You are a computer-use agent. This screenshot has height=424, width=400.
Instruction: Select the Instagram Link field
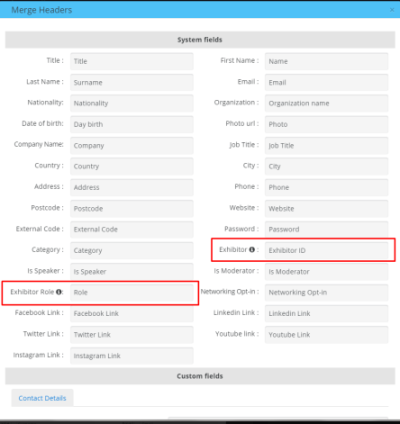132,356
